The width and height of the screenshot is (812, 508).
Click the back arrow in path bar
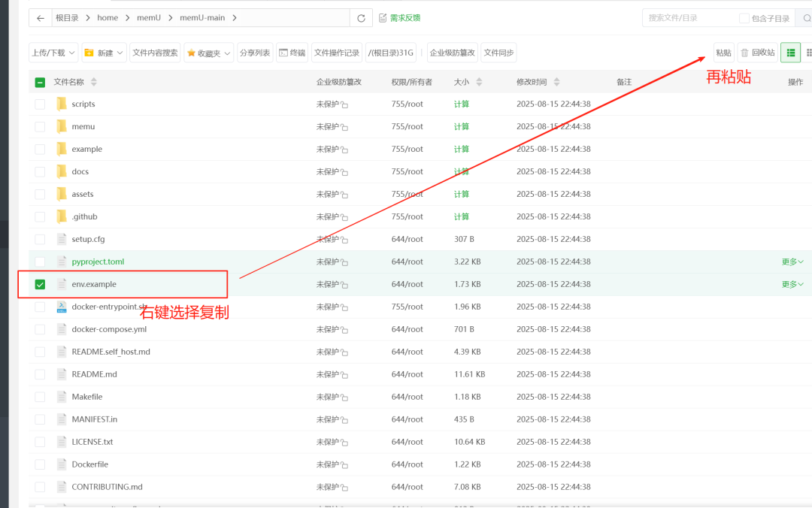click(x=41, y=18)
